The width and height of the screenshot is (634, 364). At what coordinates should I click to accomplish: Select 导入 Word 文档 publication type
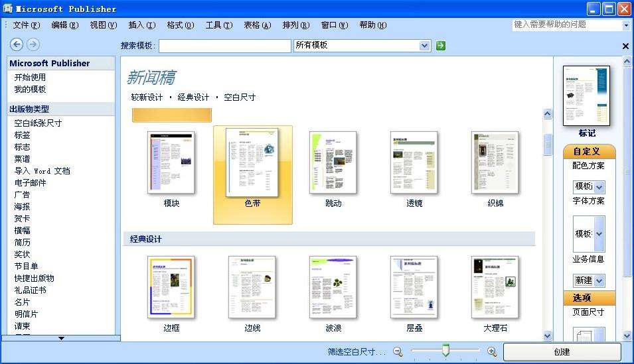pos(42,171)
